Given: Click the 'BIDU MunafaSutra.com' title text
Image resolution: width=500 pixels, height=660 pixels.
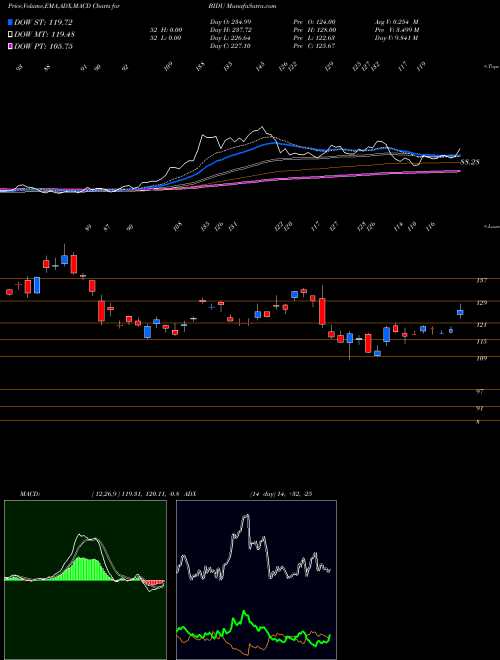Looking at the screenshot, I should pos(242,6).
